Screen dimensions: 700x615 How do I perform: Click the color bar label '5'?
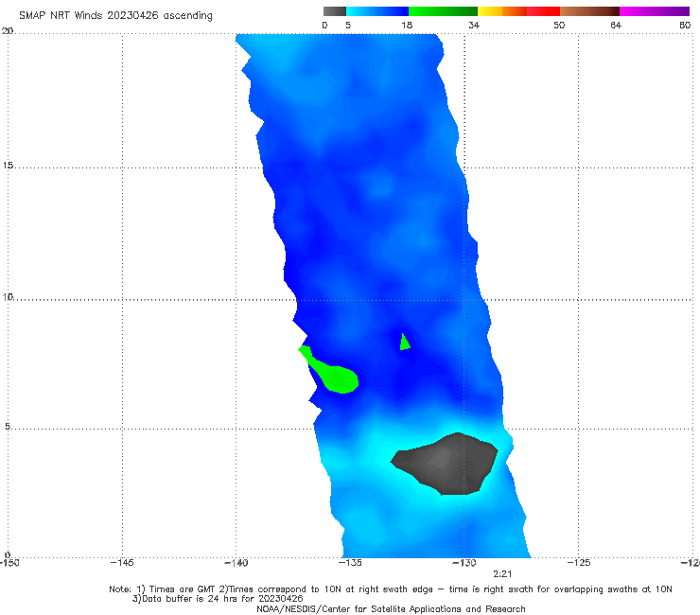point(348,25)
